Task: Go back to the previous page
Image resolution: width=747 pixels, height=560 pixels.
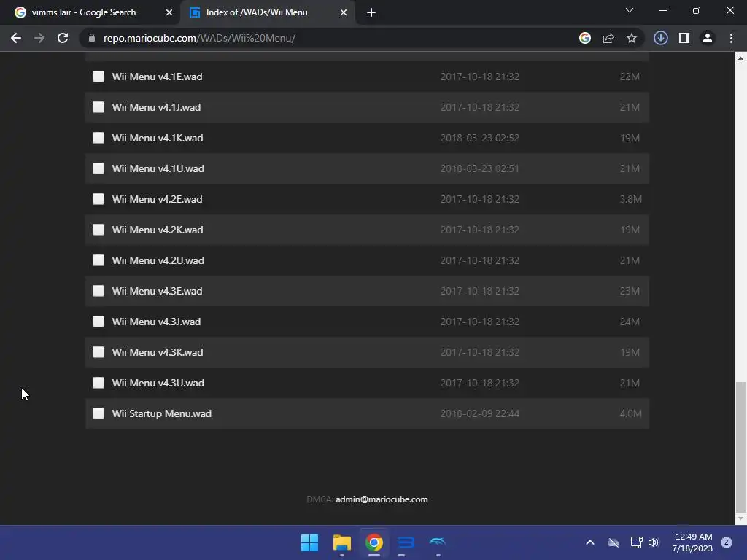Action: coord(16,38)
